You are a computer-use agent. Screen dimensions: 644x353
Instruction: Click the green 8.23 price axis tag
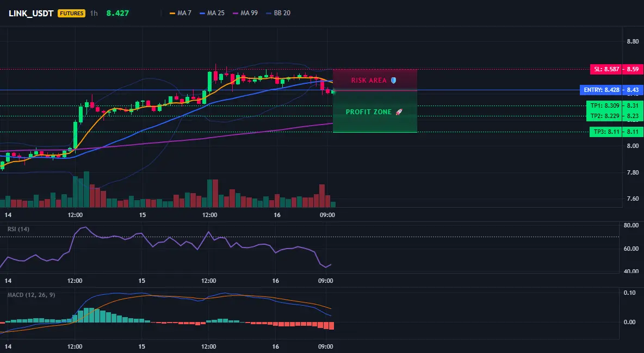(x=633, y=116)
